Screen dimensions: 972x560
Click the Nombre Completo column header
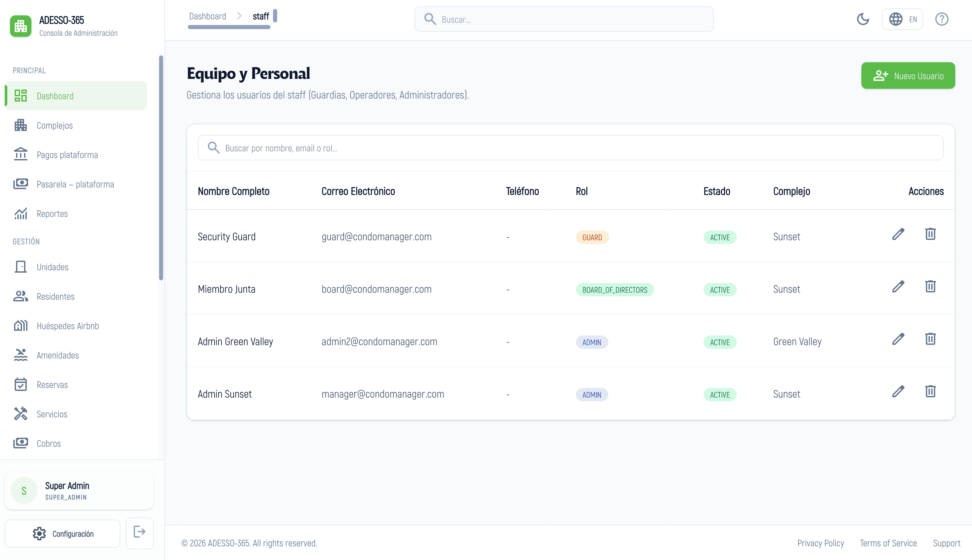(x=234, y=191)
